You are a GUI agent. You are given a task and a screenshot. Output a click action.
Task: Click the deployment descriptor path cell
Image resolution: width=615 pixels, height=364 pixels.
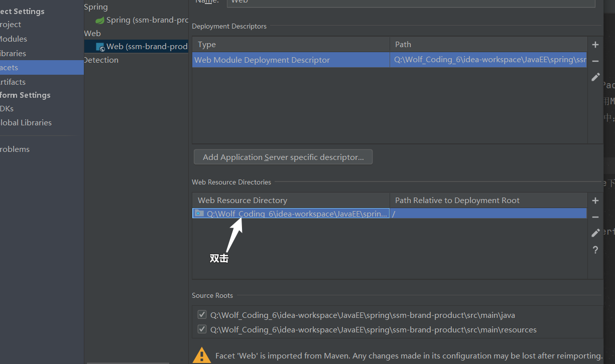(x=488, y=60)
